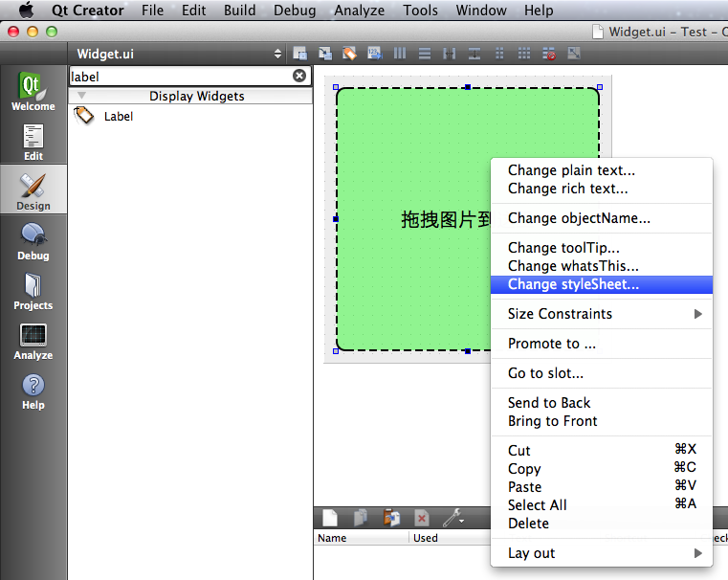728x580 pixels.
Task: Open the Build menu in menu bar
Action: point(239,11)
